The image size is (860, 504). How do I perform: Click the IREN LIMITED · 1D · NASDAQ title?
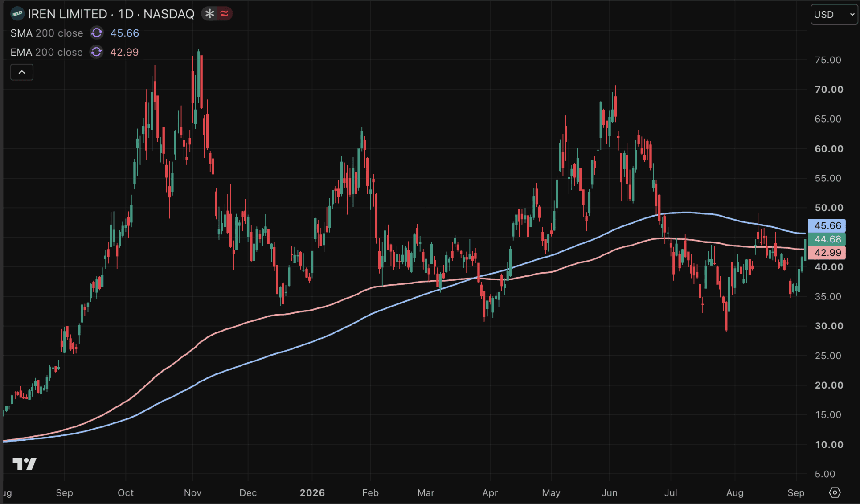pyautogui.click(x=111, y=14)
